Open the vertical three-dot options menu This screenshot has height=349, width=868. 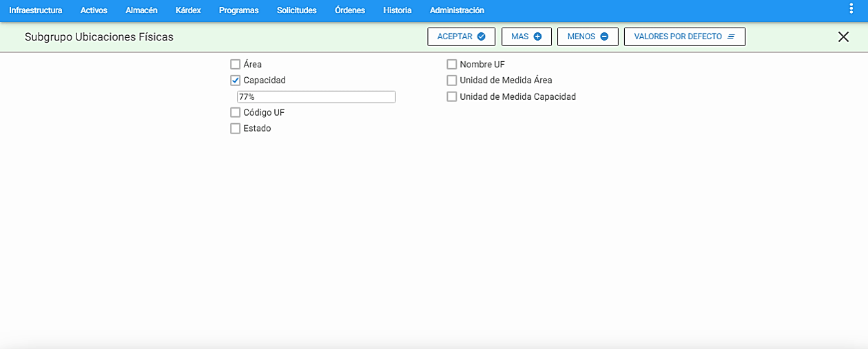coord(851,8)
